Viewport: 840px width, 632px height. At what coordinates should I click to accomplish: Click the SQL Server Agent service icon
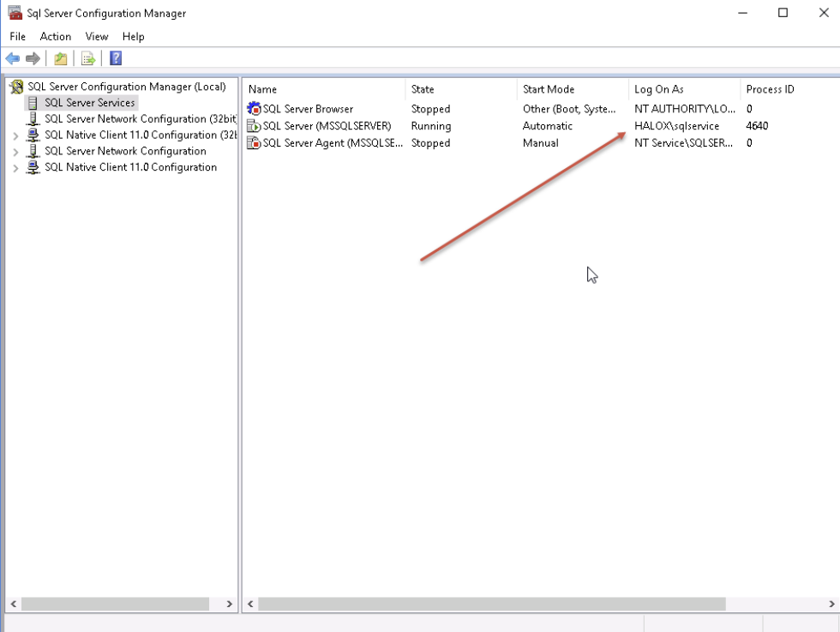(254, 143)
